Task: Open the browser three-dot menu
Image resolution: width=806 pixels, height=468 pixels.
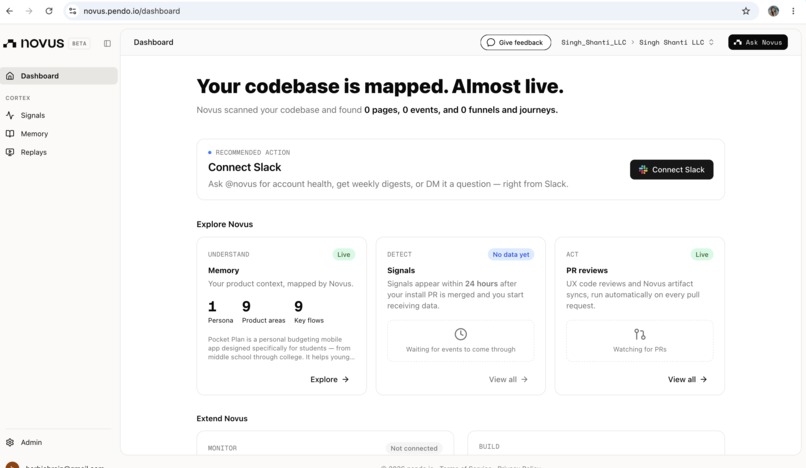Action: (x=794, y=11)
